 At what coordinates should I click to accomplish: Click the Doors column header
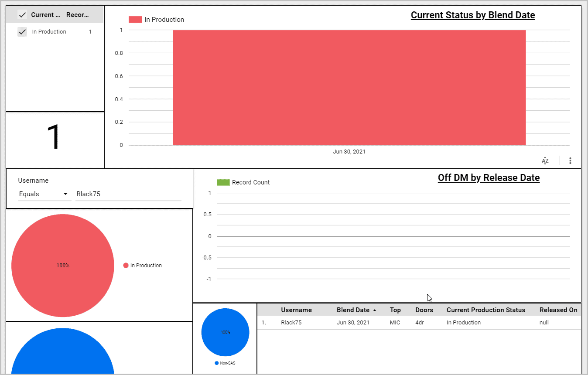tap(424, 310)
